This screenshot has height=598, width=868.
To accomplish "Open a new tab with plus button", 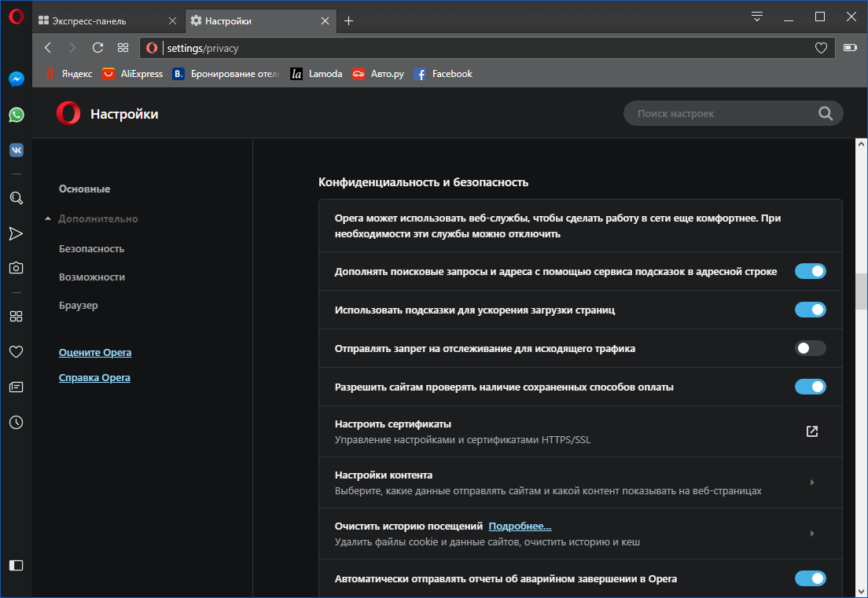I will coord(348,21).
